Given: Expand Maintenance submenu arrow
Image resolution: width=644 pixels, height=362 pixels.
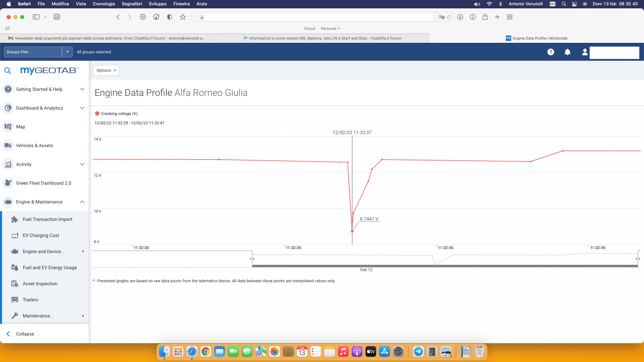Looking at the screenshot, I should pyautogui.click(x=83, y=316).
